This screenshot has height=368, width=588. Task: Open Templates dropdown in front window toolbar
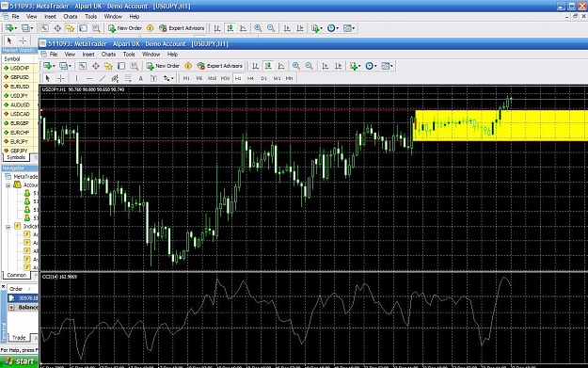(x=387, y=66)
